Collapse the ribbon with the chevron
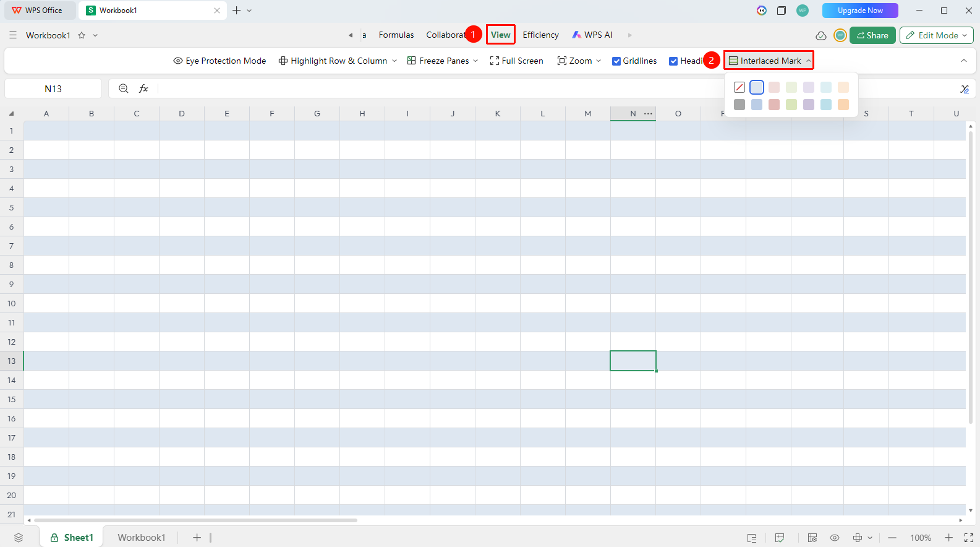Viewport: 980px width, 547px height. click(x=963, y=61)
